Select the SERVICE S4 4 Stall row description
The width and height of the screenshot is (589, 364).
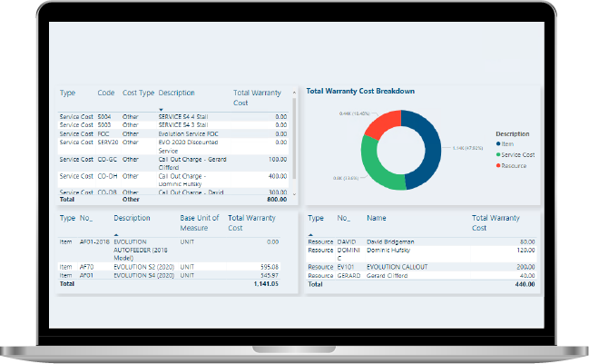pos(183,117)
